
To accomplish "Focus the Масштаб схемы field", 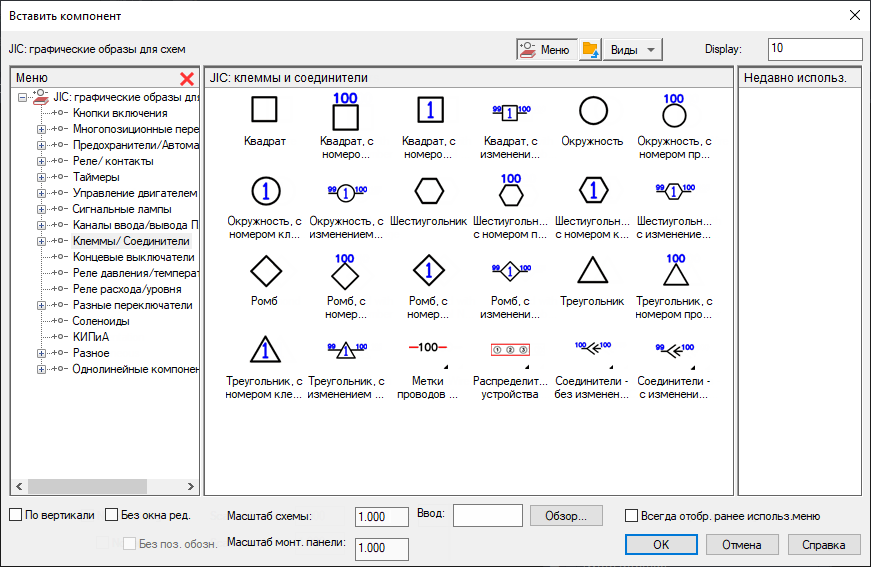I will [x=382, y=517].
